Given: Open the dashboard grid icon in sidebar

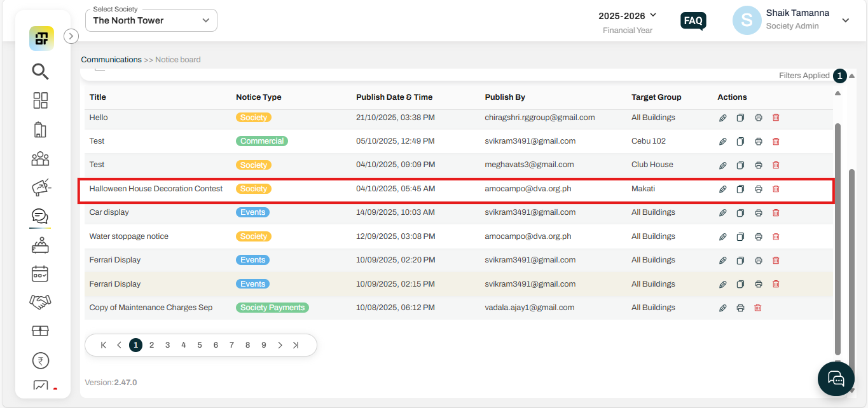Looking at the screenshot, I should click(40, 100).
